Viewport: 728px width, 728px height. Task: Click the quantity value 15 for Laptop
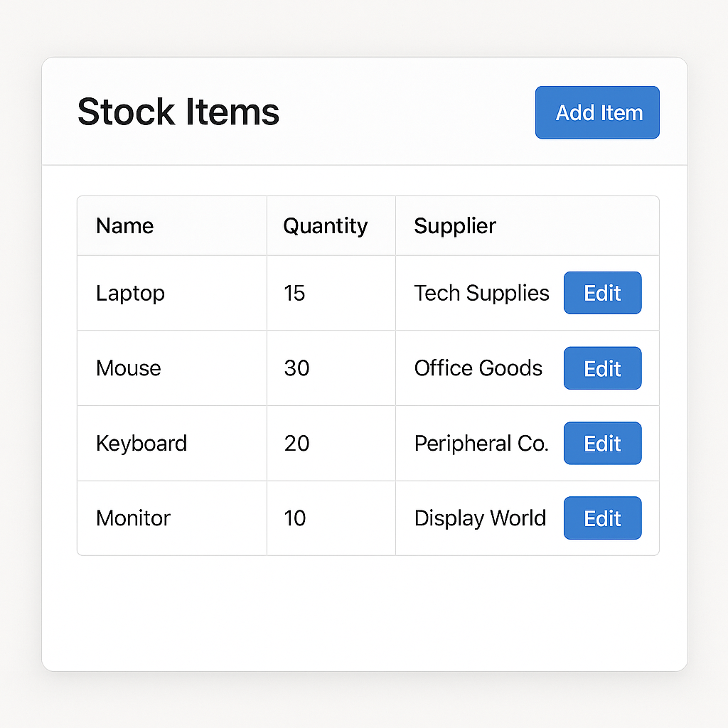pos(294,293)
